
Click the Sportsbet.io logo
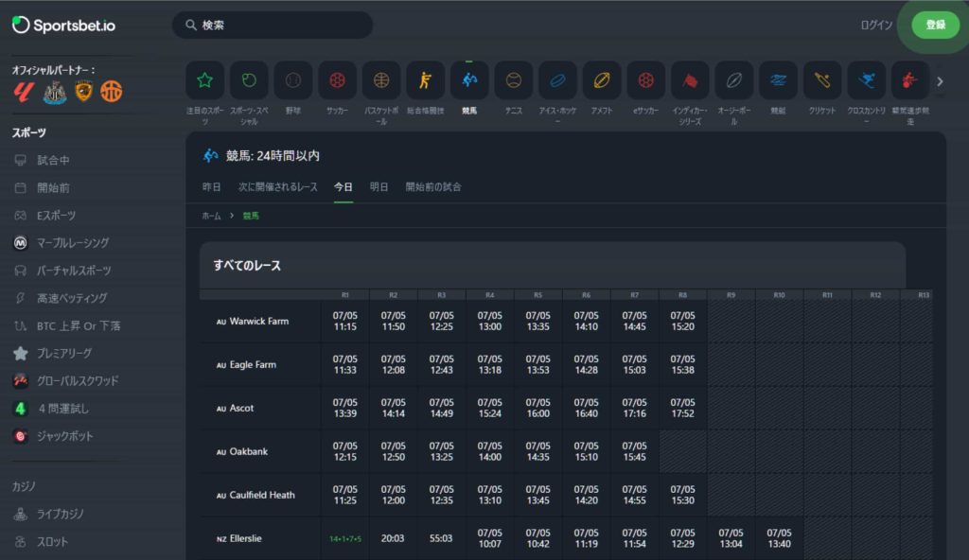(x=63, y=26)
